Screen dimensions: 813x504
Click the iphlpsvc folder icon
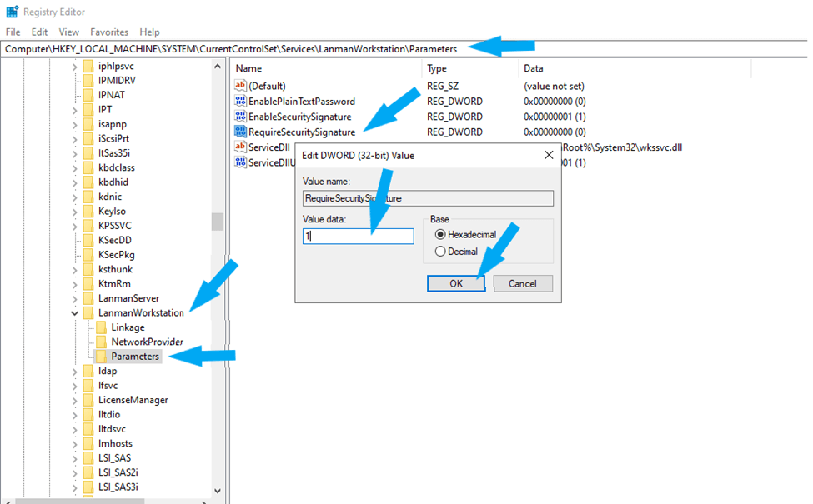coord(88,66)
